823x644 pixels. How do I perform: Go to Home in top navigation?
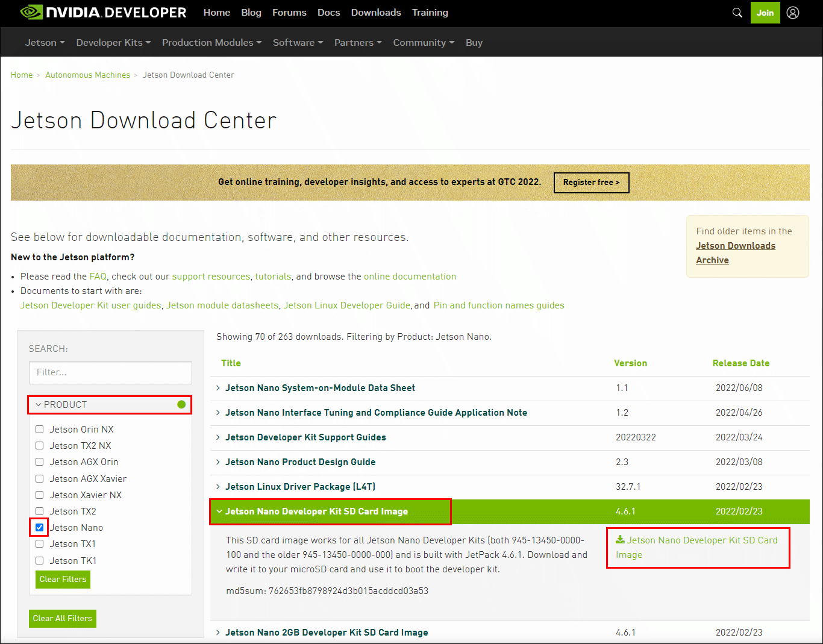pyautogui.click(x=217, y=13)
